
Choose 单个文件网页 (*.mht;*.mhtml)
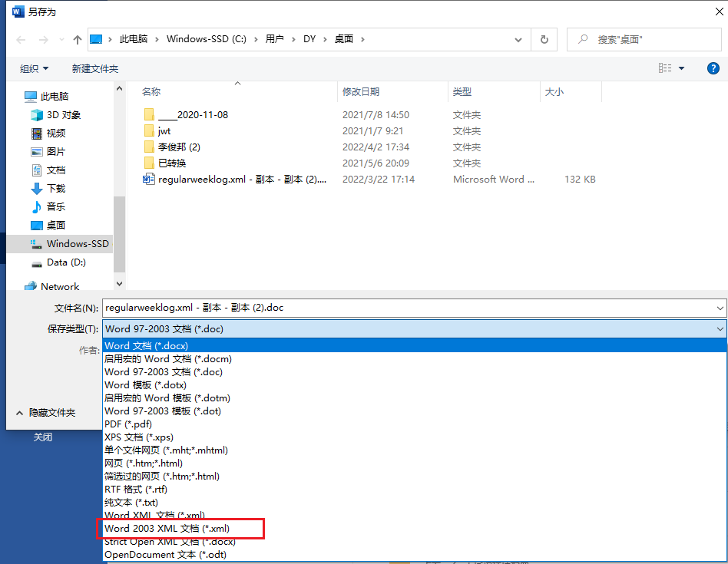[415, 450]
